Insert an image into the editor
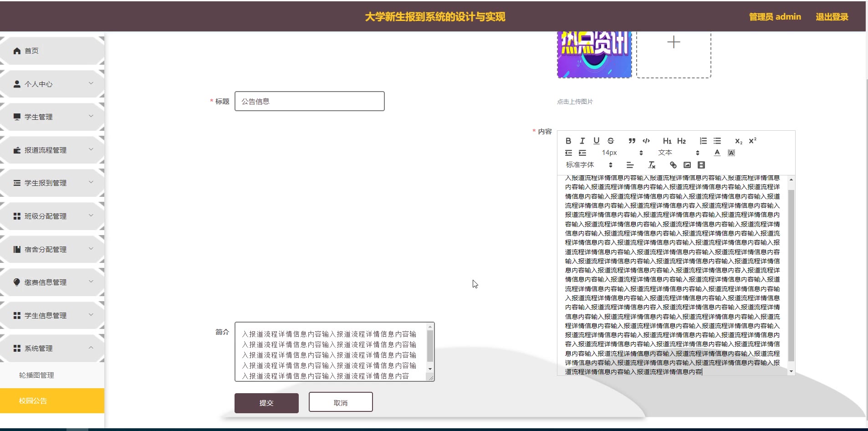This screenshot has height=431, width=868. click(687, 165)
